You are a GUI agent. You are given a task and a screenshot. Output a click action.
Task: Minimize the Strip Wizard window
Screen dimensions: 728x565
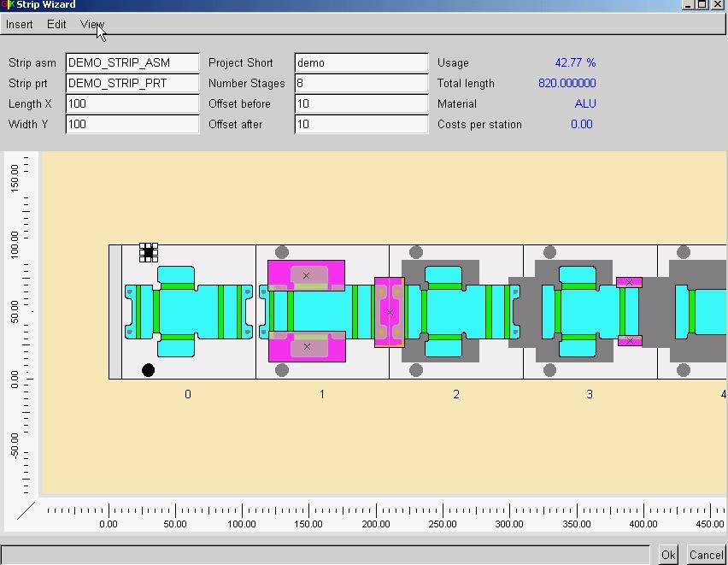689,4
